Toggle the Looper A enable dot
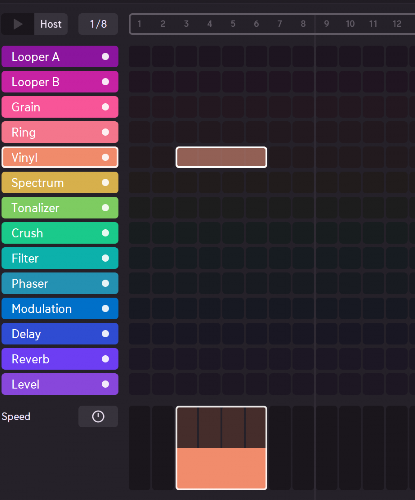Image resolution: width=415 pixels, height=500 pixels. [105, 57]
